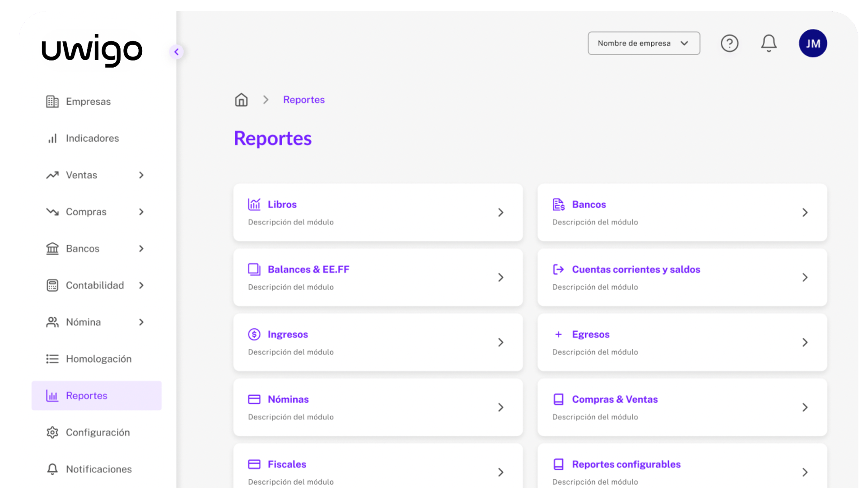Open the Compras & Ventas report card
The image size is (868, 488).
681,407
